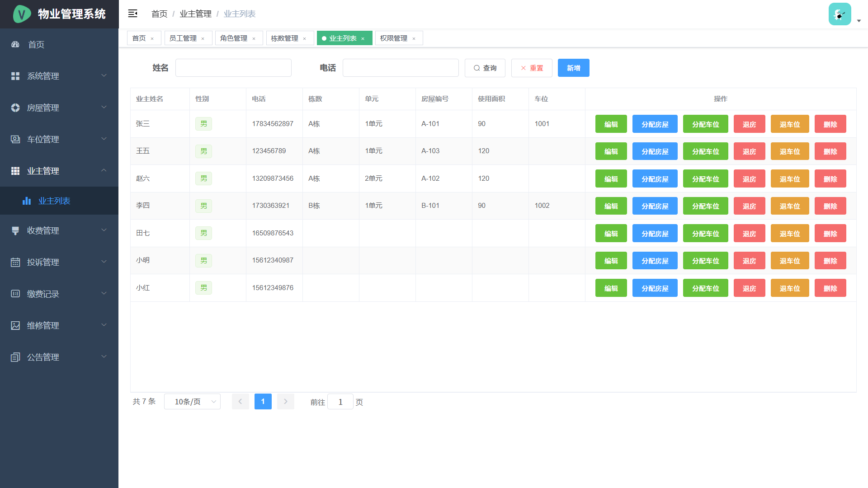Click the 姓名 search input field

point(233,68)
